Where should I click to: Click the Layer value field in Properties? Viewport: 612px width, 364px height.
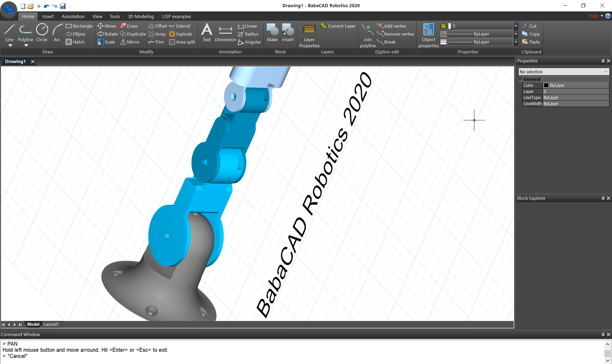tap(576, 91)
